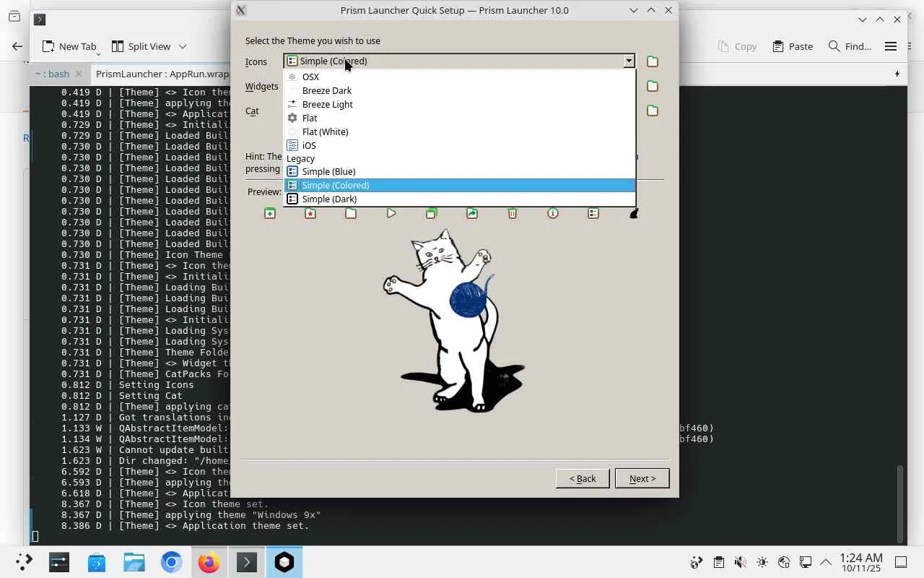Viewport: 924px width, 578px height.
Task: Click the cat with yarn image
Action: [453, 321]
